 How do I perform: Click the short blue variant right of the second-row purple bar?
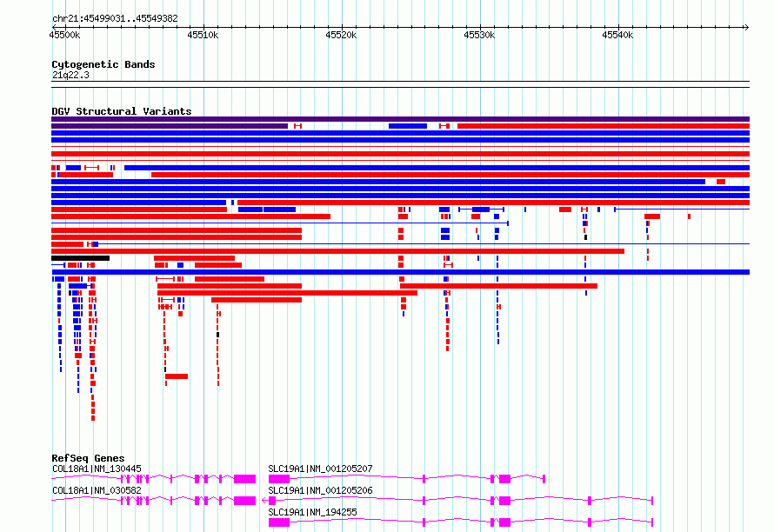click(408, 126)
